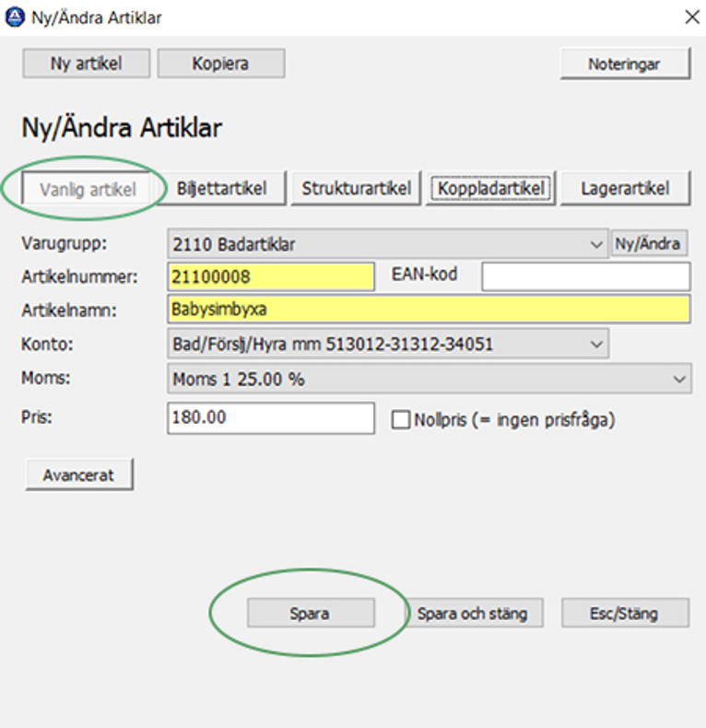Click Spara och stäng
The width and height of the screenshot is (706, 728).
coord(473,614)
